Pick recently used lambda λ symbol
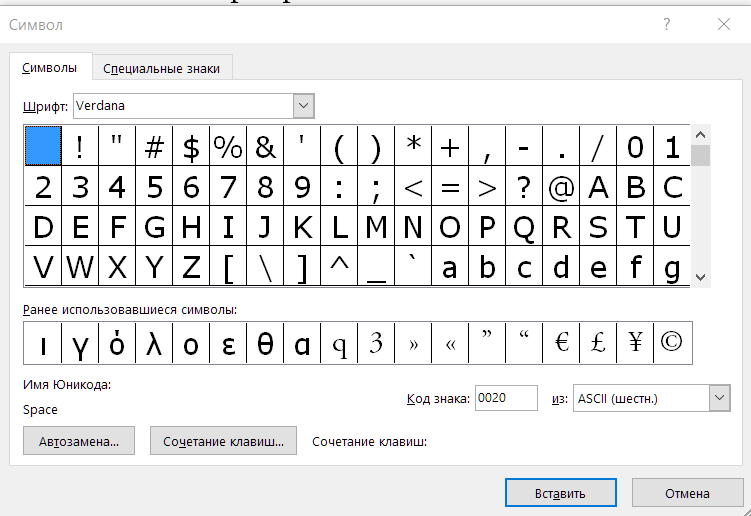The height and width of the screenshot is (516, 751). click(154, 343)
